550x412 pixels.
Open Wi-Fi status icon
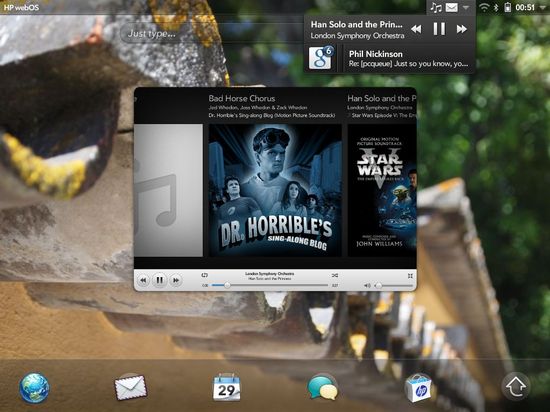click(x=484, y=7)
